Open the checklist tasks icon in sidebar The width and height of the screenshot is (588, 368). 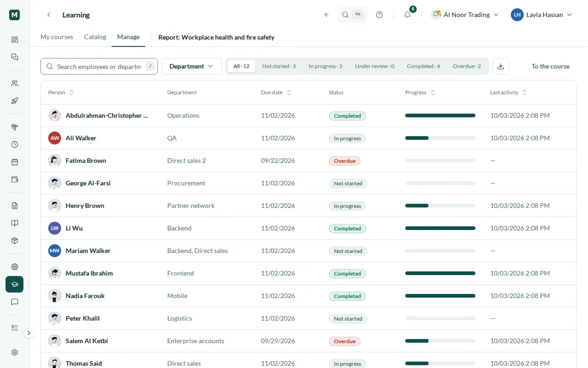tap(15, 328)
